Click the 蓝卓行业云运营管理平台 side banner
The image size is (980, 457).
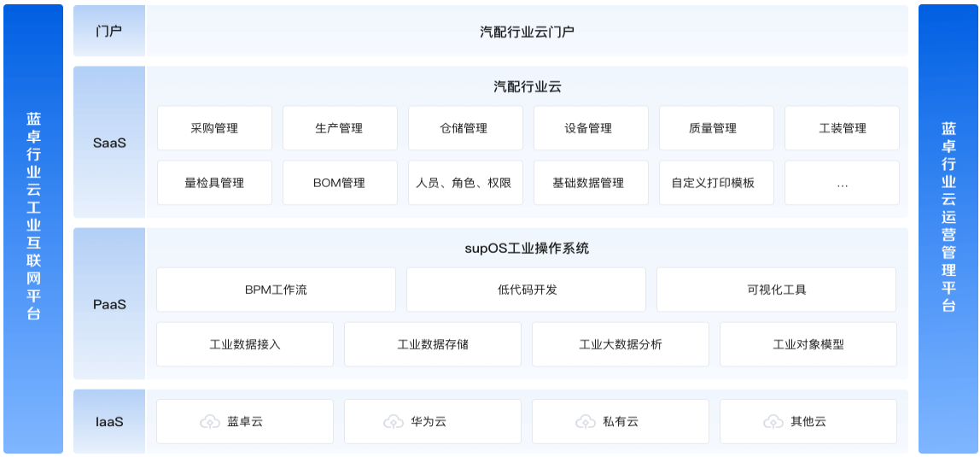948,229
